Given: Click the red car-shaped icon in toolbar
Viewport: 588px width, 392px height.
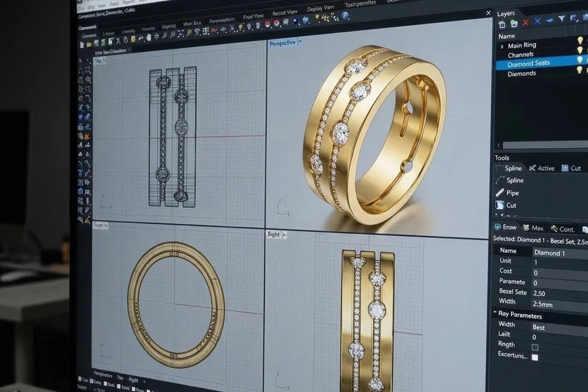Looking at the screenshot, I should click(x=215, y=30).
